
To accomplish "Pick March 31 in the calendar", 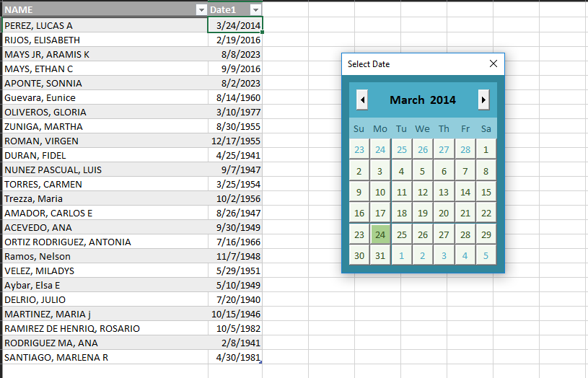I will tap(380, 256).
